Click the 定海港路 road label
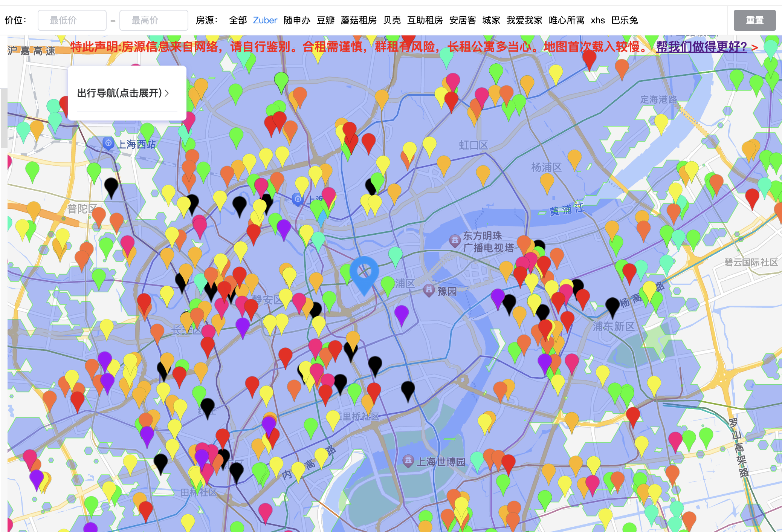This screenshot has height=532, width=782. tap(658, 99)
